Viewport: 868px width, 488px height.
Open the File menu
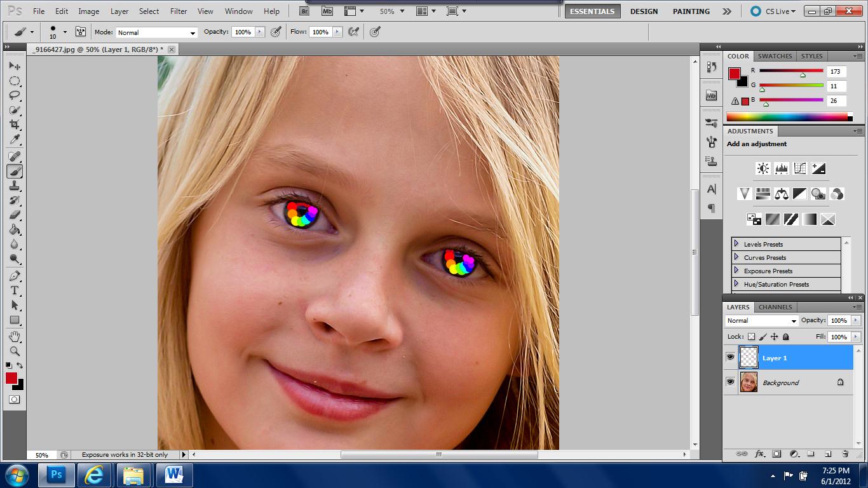click(x=39, y=11)
